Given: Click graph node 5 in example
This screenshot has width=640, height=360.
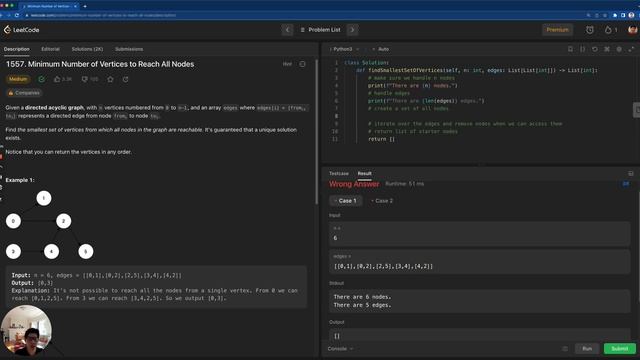Looking at the screenshot, I should [86, 251].
